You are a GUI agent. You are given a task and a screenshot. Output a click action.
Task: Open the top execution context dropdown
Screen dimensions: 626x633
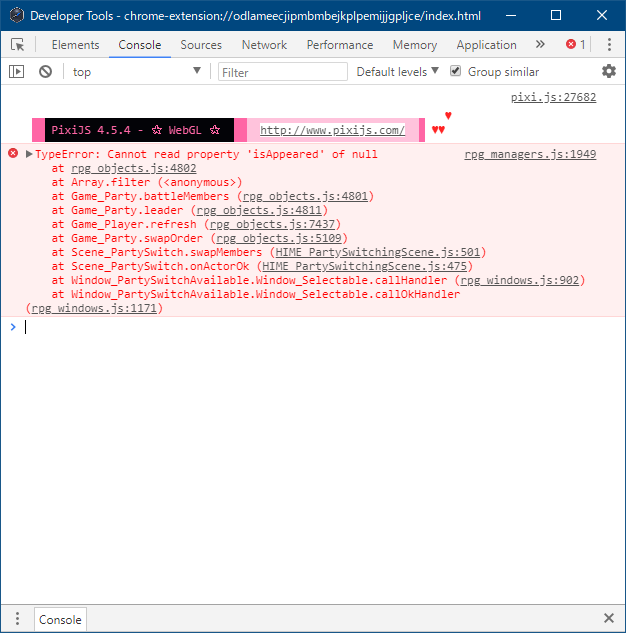coord(136,72)
